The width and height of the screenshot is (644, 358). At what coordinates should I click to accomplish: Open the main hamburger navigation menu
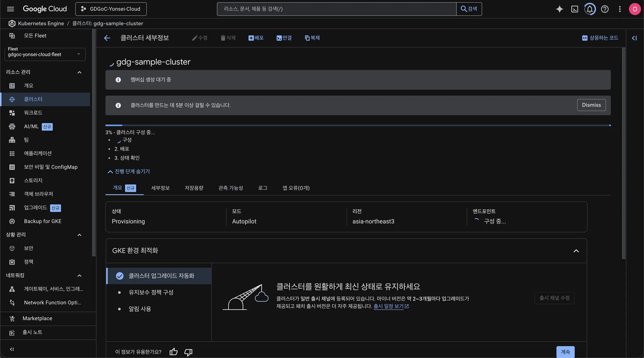(x=10, y=9)
